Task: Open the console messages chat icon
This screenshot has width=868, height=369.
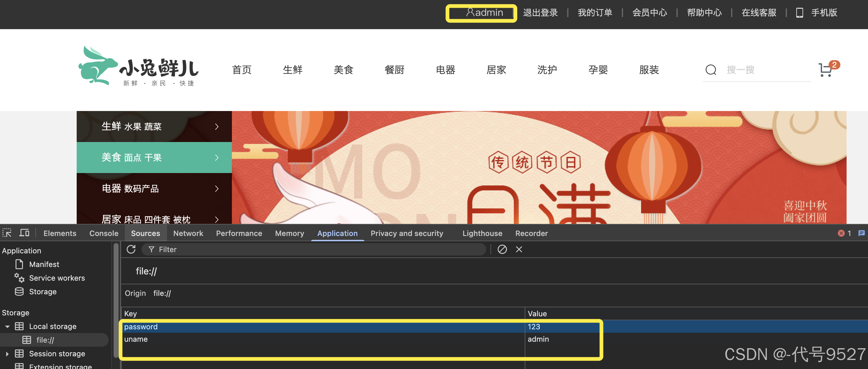Action: click(x=861, y=233)
